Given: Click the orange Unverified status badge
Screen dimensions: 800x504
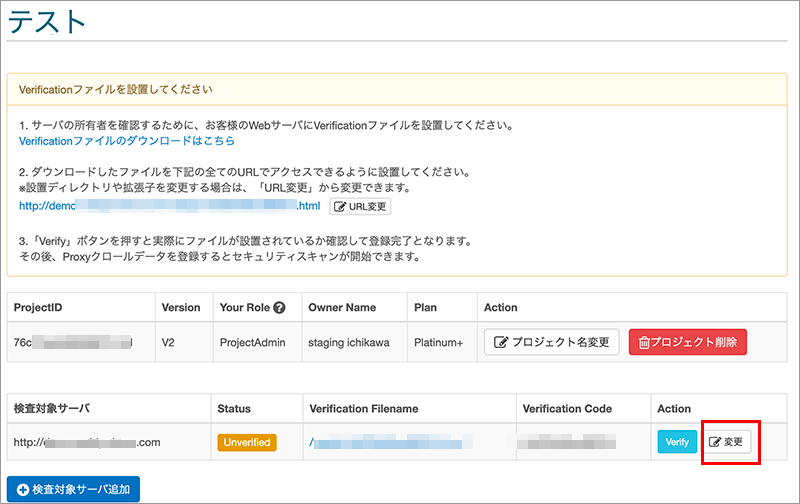Looking at the screenshot, I should (245, 441).
